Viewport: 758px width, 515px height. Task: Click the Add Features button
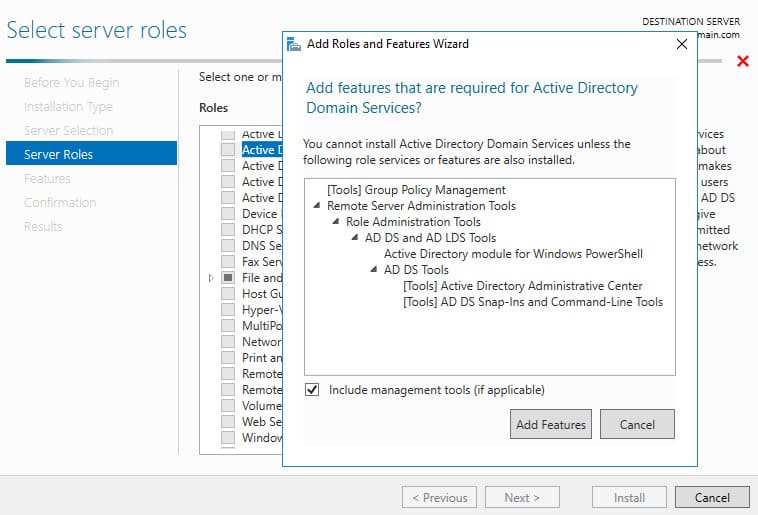[x=551, y=424]
